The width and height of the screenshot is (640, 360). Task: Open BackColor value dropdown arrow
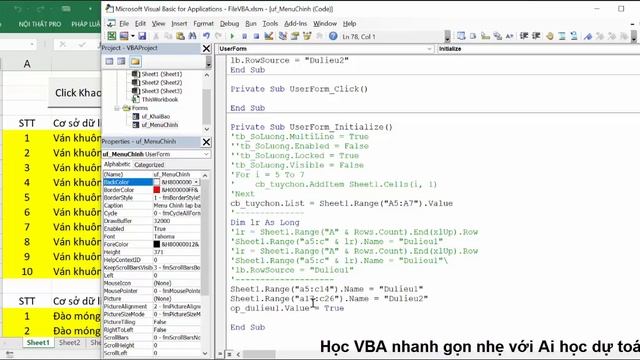197,182
